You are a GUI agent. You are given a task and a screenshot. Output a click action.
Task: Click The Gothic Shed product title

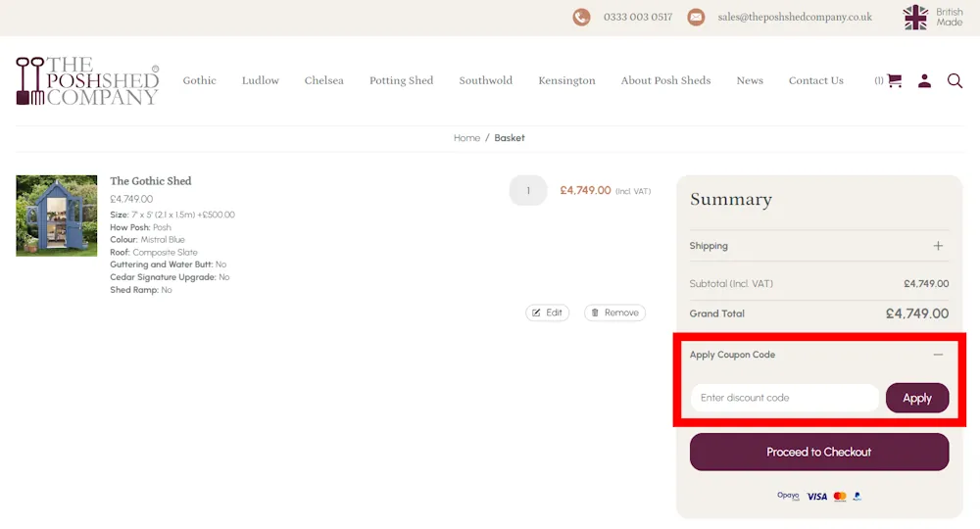(151, 181)
